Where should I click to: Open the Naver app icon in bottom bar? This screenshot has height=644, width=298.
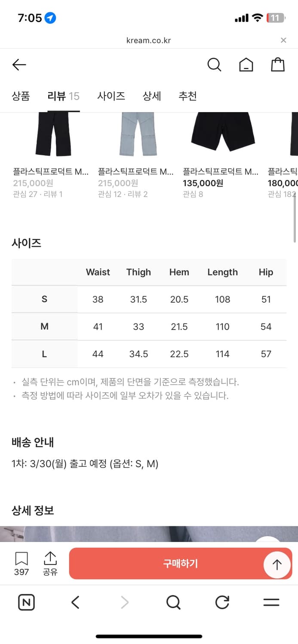click(x=26, y=602)
